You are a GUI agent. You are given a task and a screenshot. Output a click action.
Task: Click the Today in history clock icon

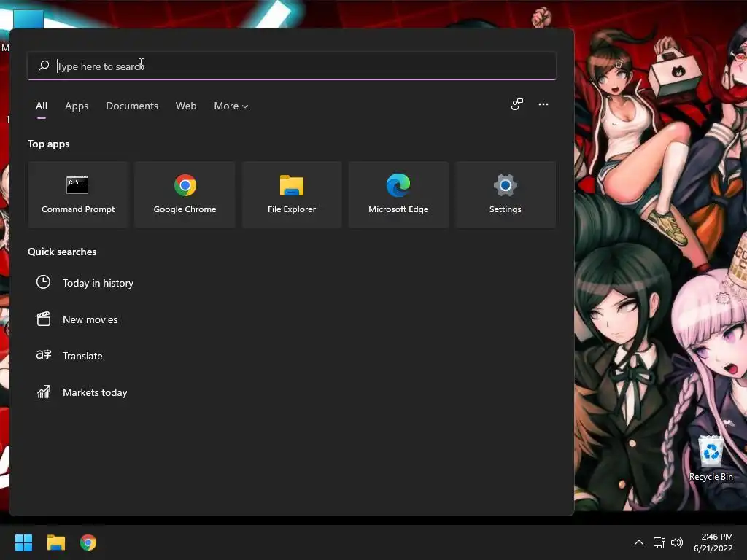click(43, 282)
